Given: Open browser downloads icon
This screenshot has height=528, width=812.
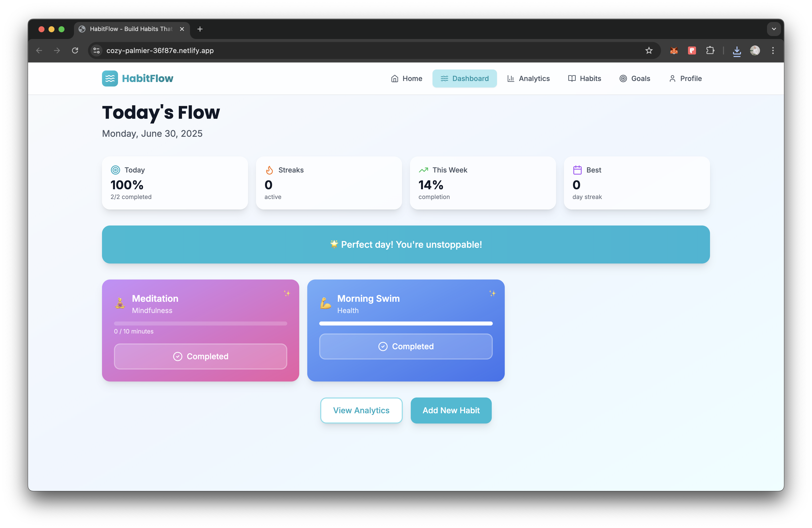Looking at the screenshot, I should pyautogui.click(x=736, y=51).
